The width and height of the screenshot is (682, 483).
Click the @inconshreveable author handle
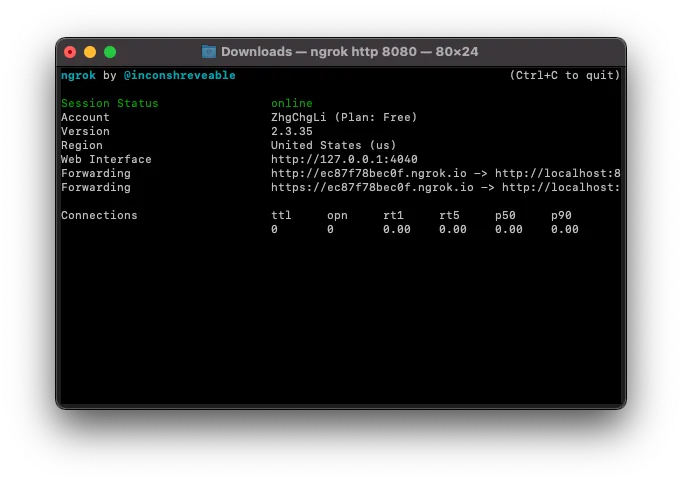point(180,75)
